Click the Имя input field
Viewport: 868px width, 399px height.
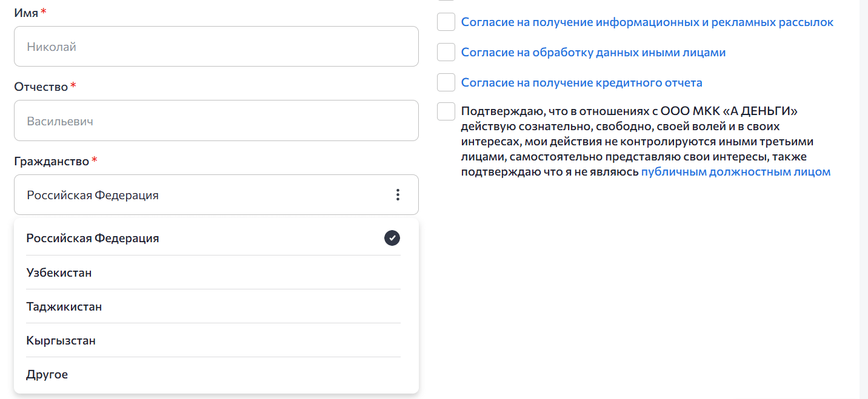(216, 47)
